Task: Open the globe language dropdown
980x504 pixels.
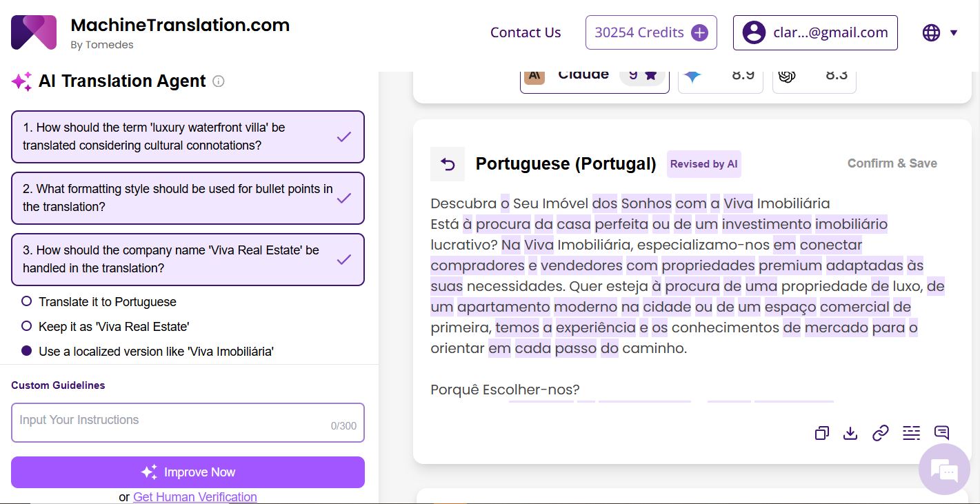Action: (x=939, y=33)
